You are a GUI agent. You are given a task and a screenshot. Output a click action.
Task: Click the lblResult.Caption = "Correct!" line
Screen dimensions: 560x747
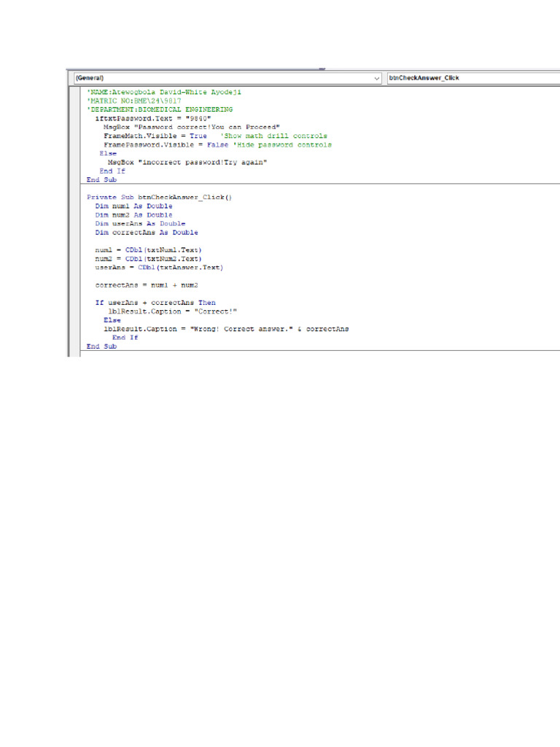coord(172,311)
